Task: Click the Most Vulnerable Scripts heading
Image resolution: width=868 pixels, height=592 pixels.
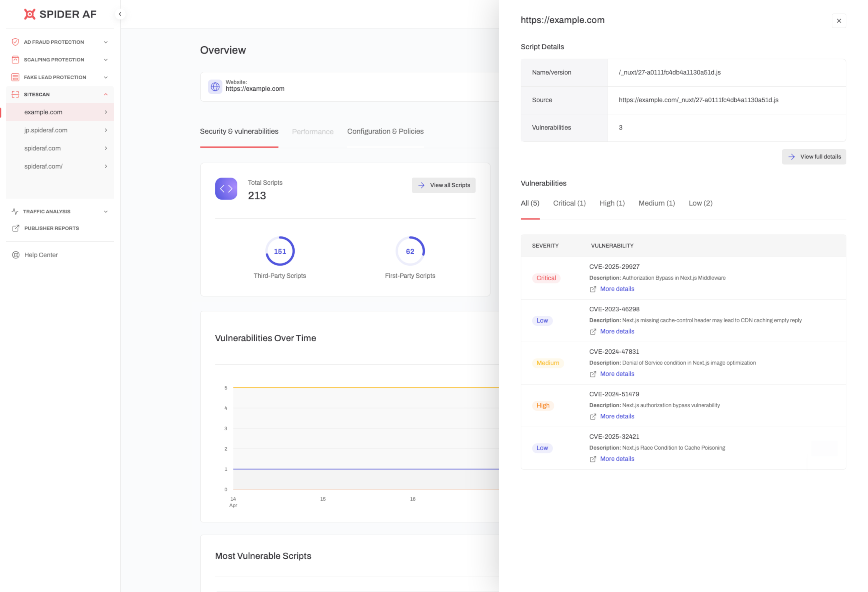Action: click(x=263, y=556)
